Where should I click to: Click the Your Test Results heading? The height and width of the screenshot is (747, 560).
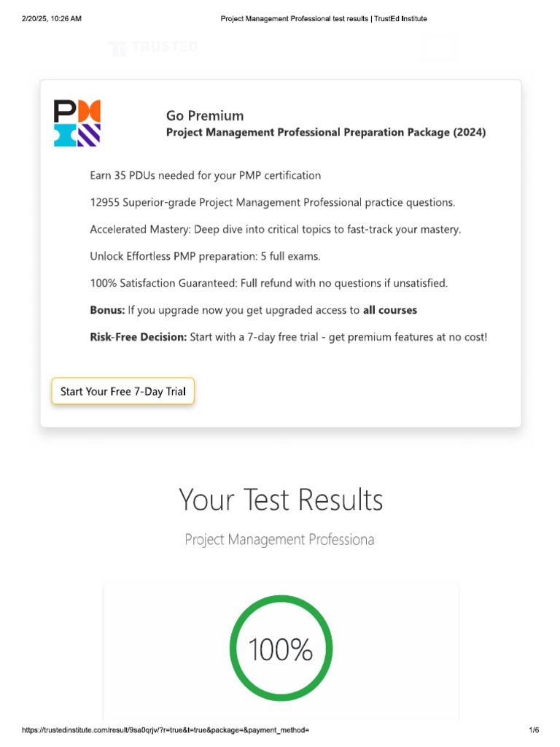[x=281, y=500]
